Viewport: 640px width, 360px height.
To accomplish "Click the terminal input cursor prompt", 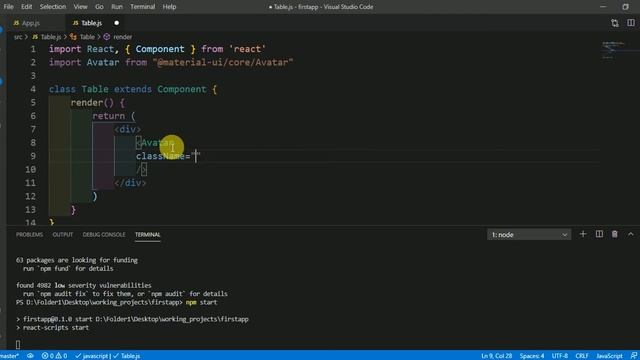I will coord(18,344).
